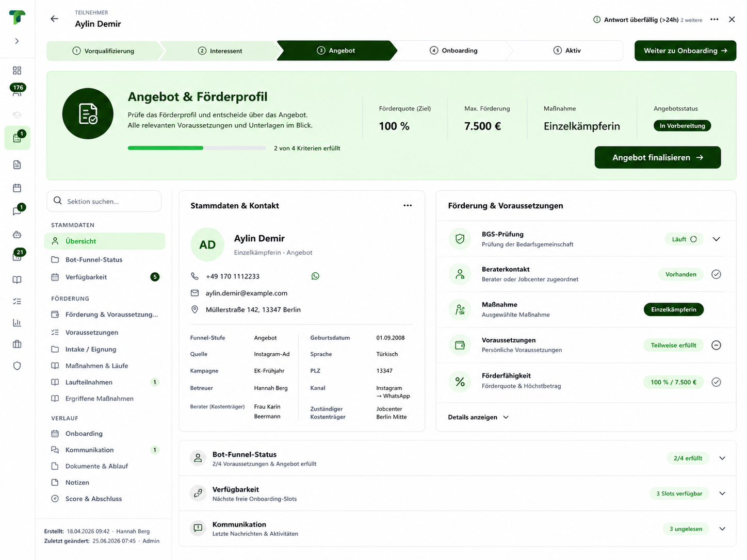Viewport: 747px width, 560px height.
Task: Click Beraterkontakt check circle status
Action: 716,274
